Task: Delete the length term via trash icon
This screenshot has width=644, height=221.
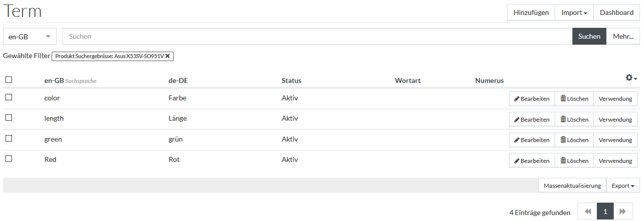Action: [x=574, y=119]
